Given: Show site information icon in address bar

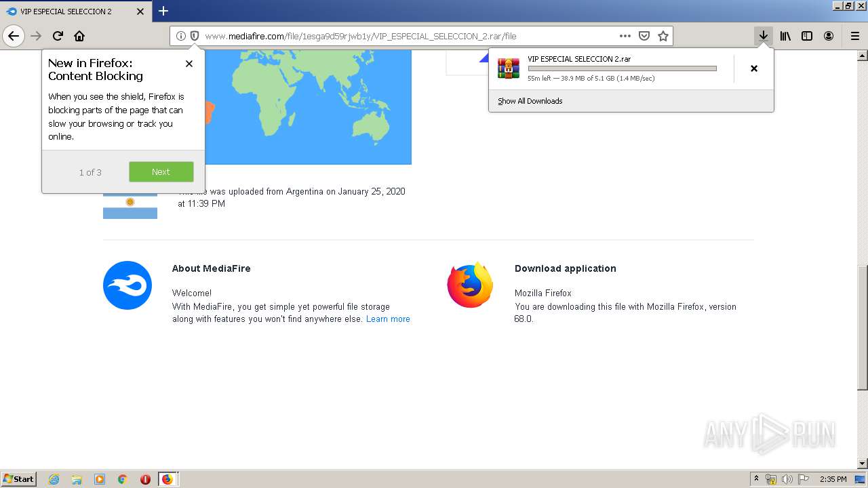Looking at the screenshot, I should point(180,36).
